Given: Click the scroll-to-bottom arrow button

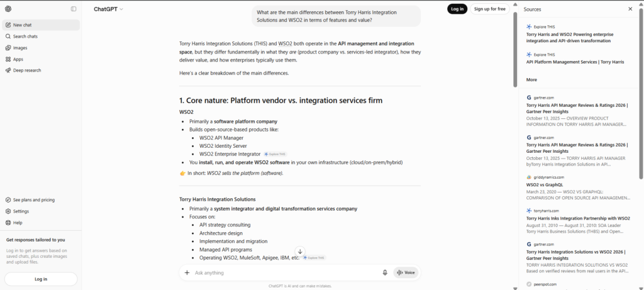Looking at the screenshot, I should pos(300,252).
